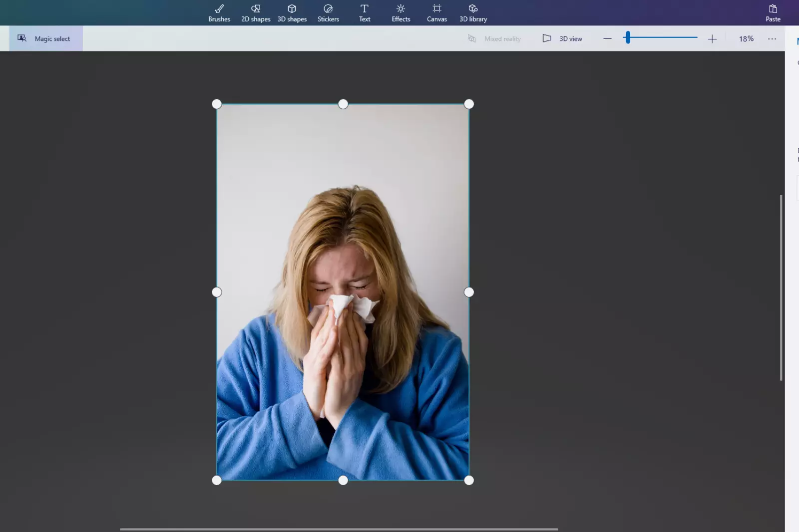Click the Paste icon

click(773, 12)
